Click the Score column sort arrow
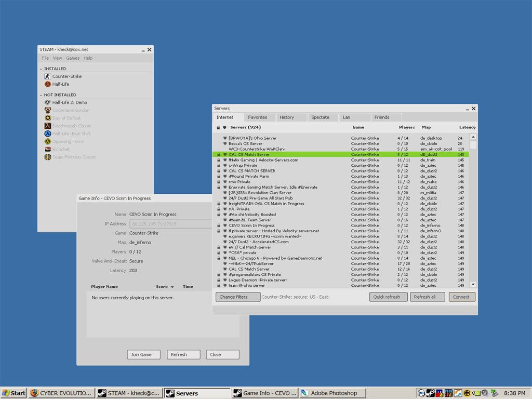 [172, 287]
